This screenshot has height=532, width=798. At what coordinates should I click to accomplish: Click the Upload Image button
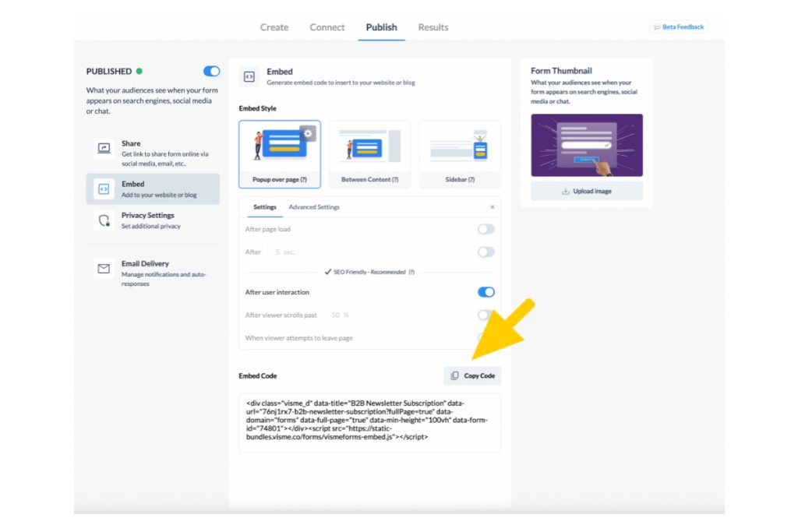point(586,191)
